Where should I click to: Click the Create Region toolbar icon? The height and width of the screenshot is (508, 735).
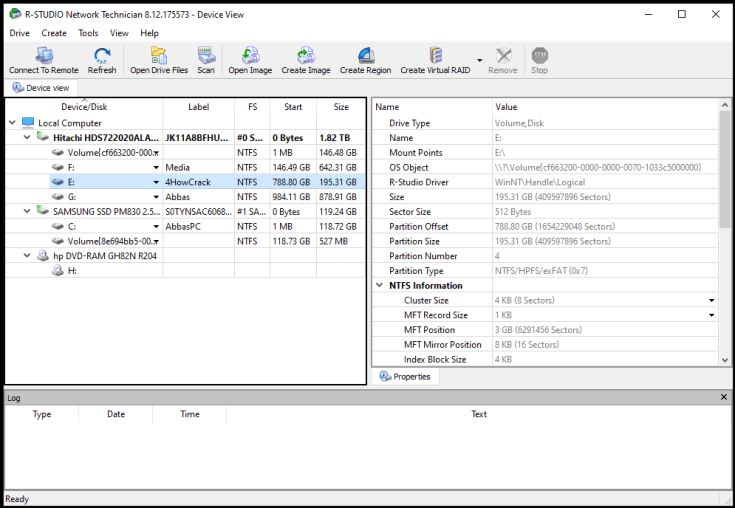(366, 56)
